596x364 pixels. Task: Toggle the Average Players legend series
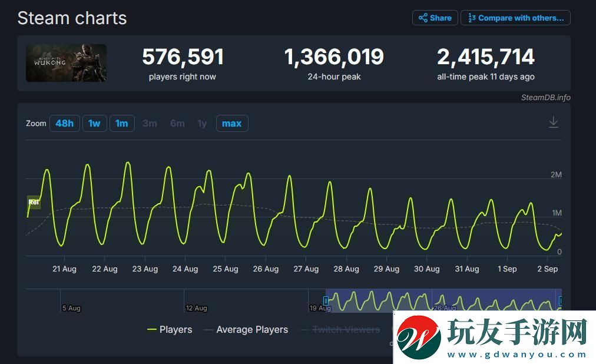[246, 329]
